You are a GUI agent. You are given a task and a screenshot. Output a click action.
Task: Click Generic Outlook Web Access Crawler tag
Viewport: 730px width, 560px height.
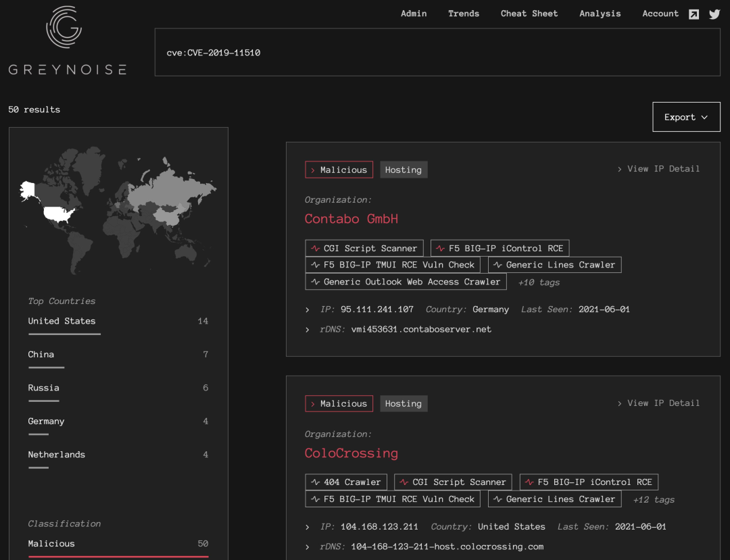click(406, 282)
